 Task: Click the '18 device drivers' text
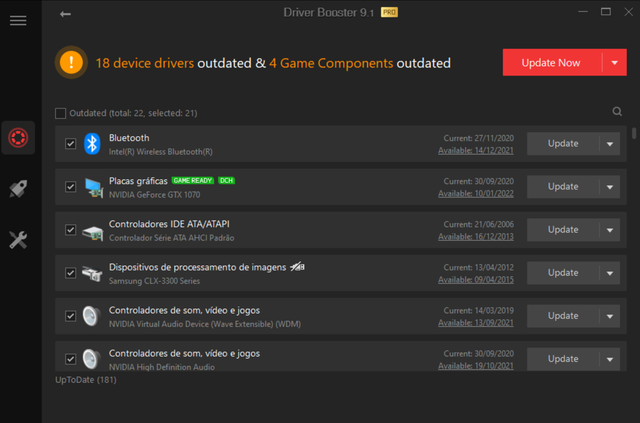(x=144, y=63)
